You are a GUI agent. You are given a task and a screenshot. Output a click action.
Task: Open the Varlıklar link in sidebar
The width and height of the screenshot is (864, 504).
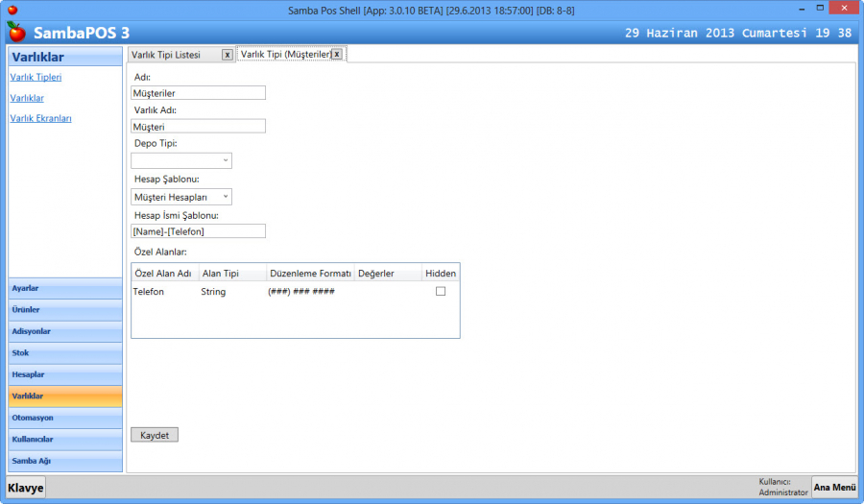27,98
